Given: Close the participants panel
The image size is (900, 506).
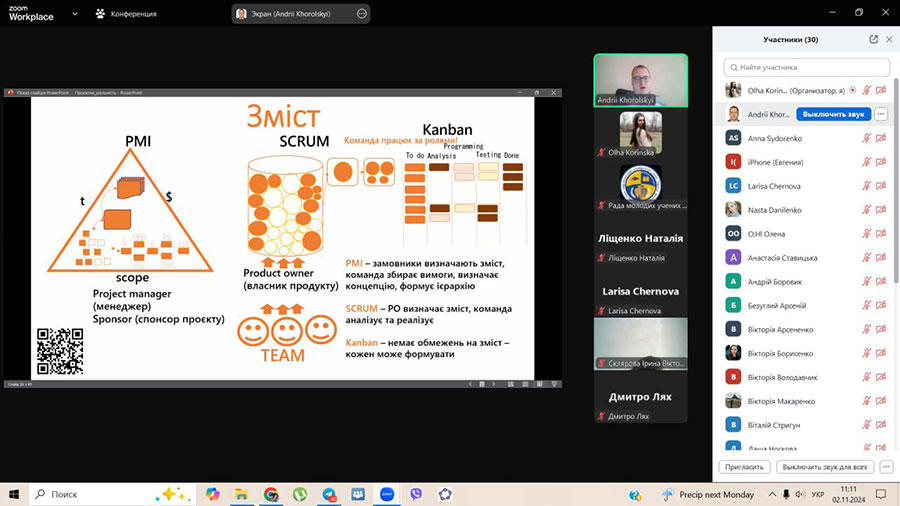Looking at the screenshot, I should tap(889, 40).
